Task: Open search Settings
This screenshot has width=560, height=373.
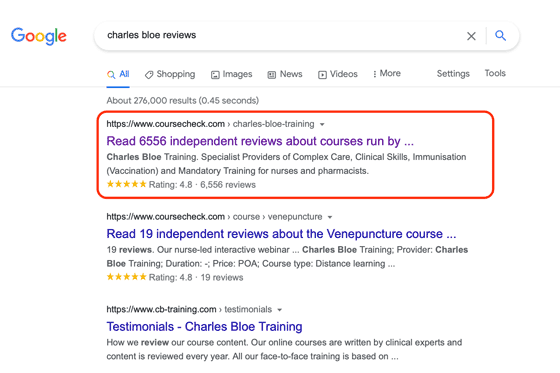Action: click(453, 73)
